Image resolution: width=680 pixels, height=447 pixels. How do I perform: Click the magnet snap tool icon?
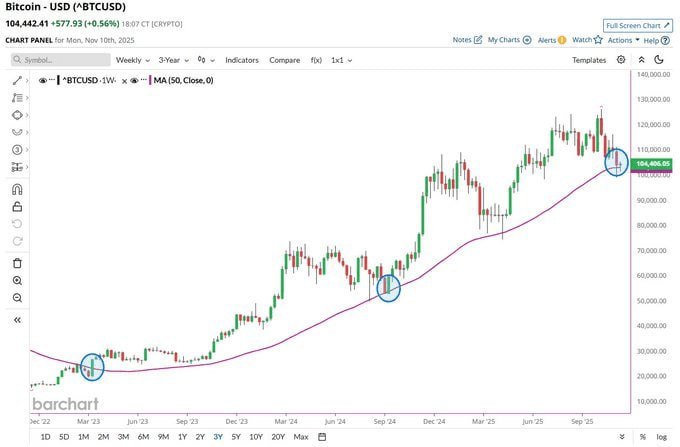[x=17, y=189]
